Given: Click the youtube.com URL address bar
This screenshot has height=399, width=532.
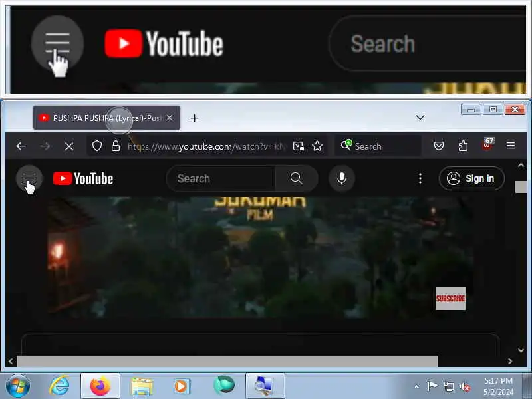Looking at the screenshot, I should coord(207,146).
